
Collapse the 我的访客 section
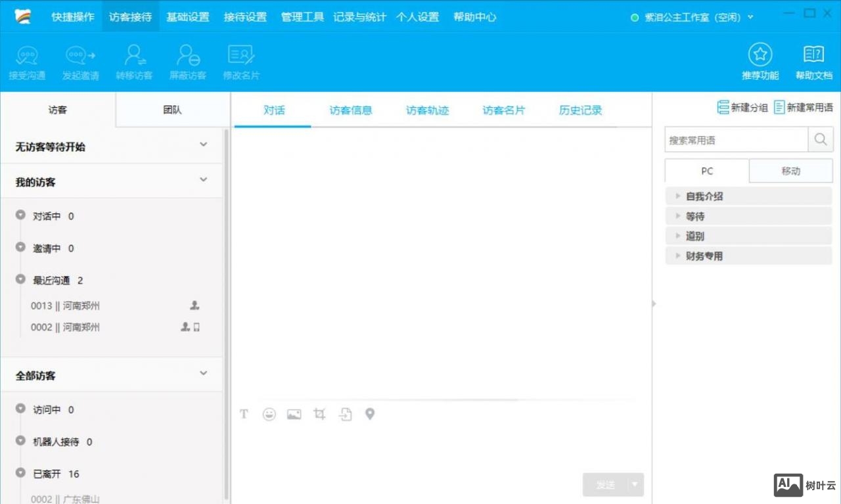coord(203,181)
